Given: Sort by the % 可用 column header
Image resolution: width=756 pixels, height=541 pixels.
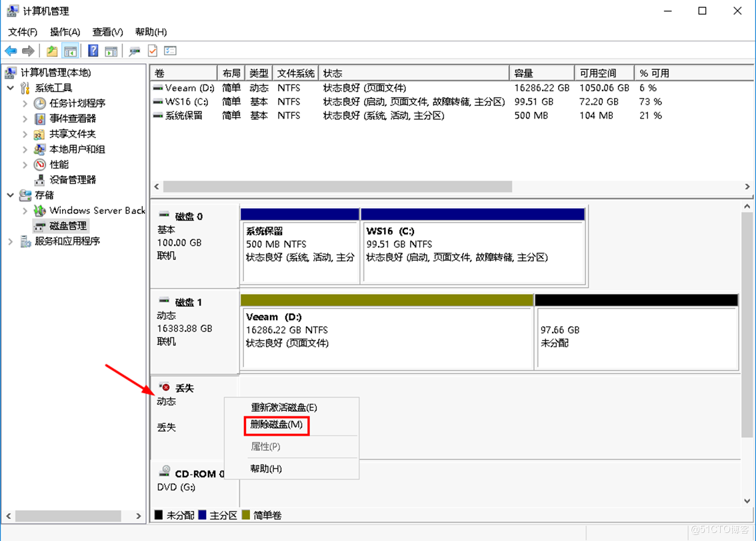Looking at the screenshot, I should click(x=694, y=73).
